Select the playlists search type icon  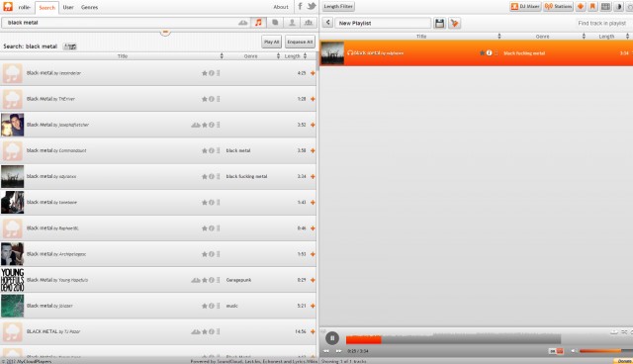[x=275, y=23]
